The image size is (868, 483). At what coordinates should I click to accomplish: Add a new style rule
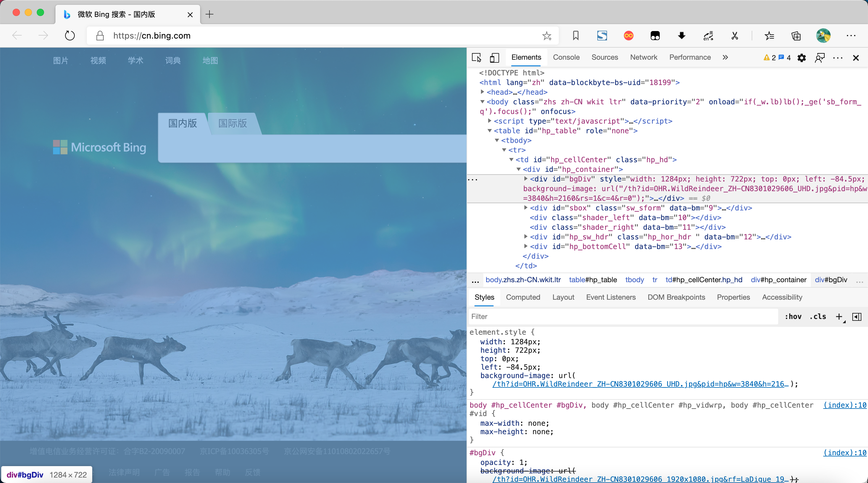click(x=839, y=316)
